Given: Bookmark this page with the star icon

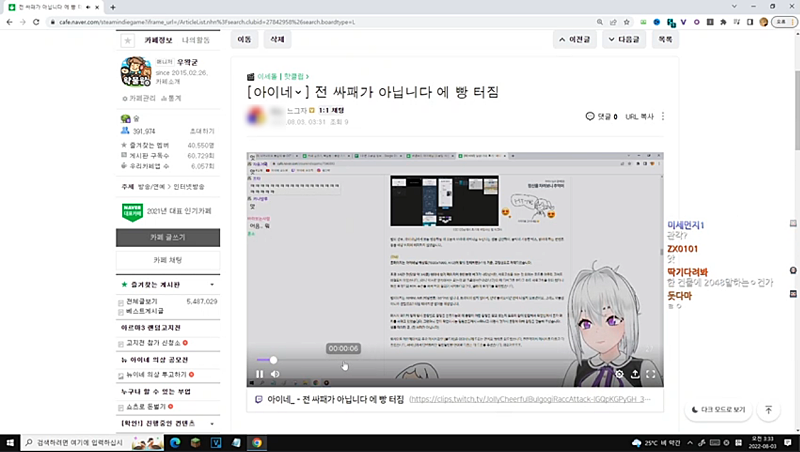Looking at the screenshot, I should [627, 22].
